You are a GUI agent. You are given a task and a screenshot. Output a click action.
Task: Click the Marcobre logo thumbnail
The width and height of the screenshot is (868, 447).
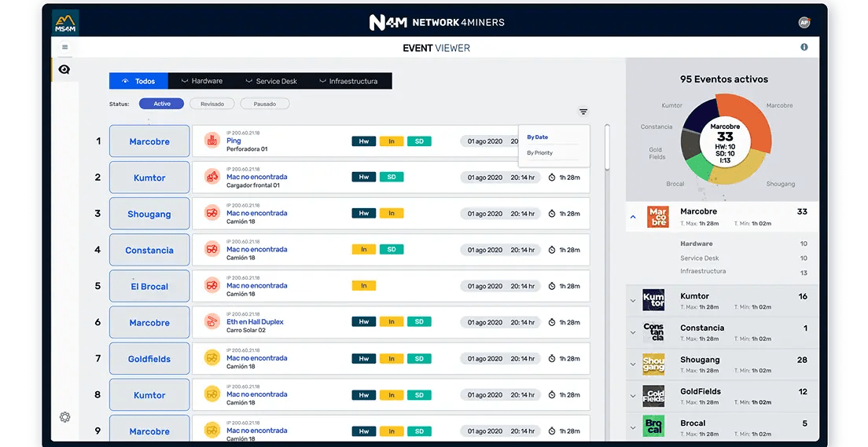[657, 217]
